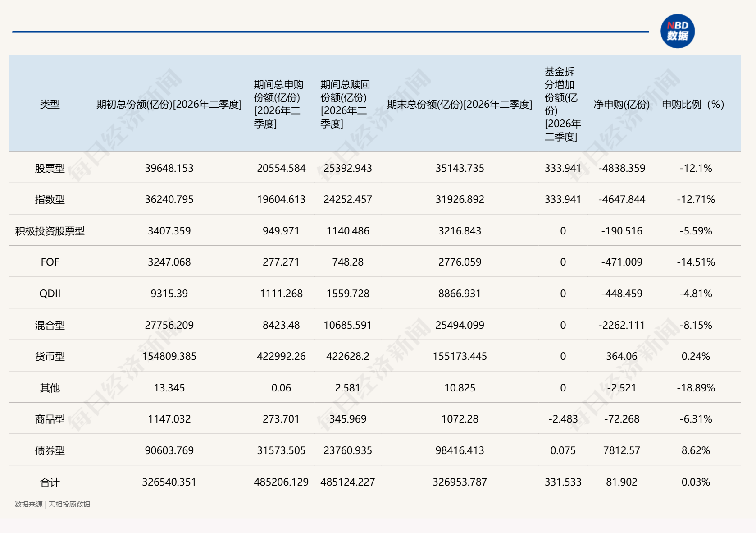Select the value -2.483
The image size is (756, 533).
[563, 419]
